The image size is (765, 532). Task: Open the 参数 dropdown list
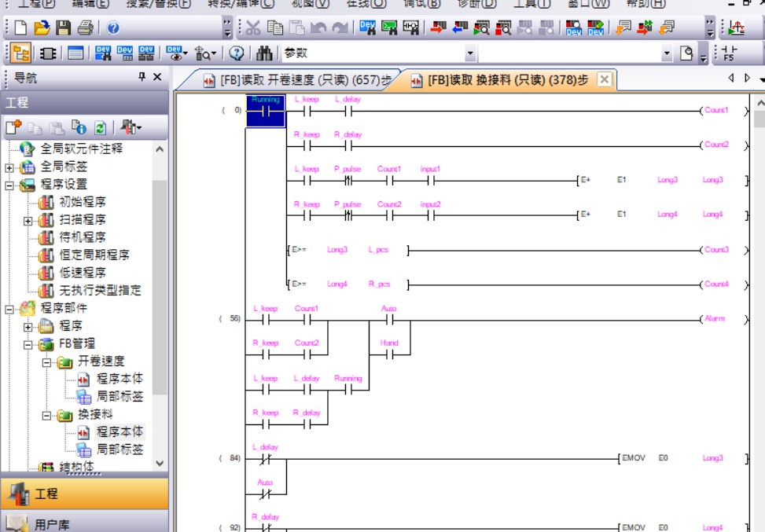coord(470,53)
